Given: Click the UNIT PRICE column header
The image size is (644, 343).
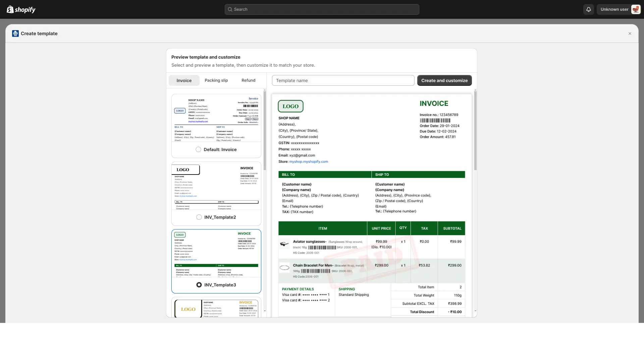Looking at the screenshot, I should (381, 228).
